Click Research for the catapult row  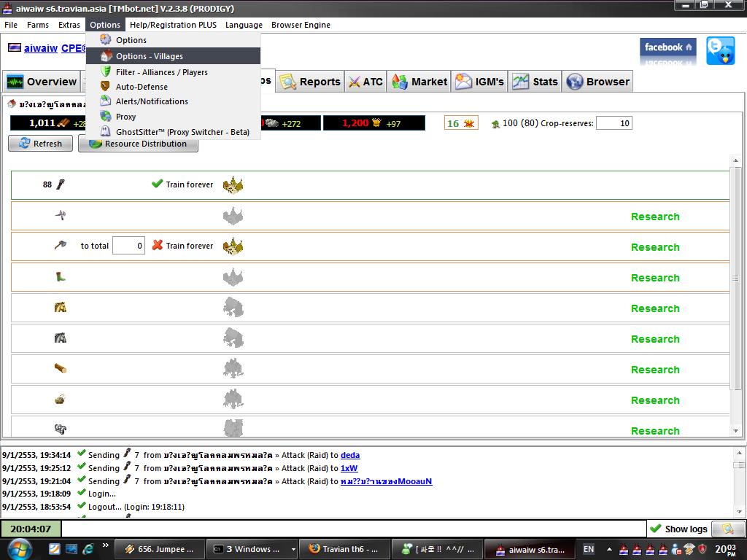point(655,400)
